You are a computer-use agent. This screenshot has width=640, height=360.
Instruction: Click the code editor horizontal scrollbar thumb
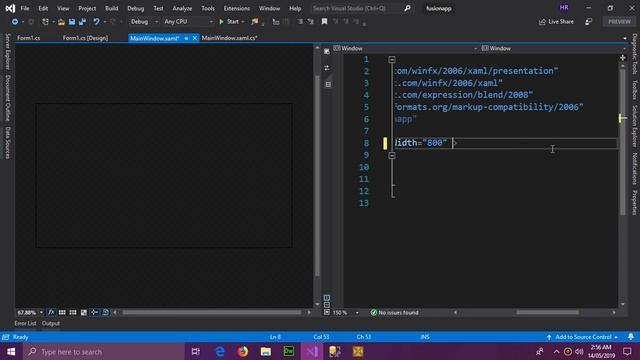(547, 313)
